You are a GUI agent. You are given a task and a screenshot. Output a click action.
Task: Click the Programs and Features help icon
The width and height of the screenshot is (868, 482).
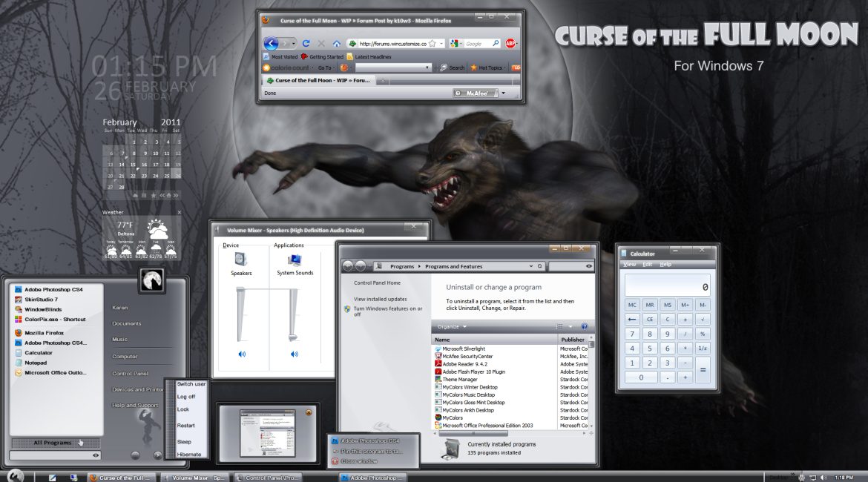click(x=584, y=326)
